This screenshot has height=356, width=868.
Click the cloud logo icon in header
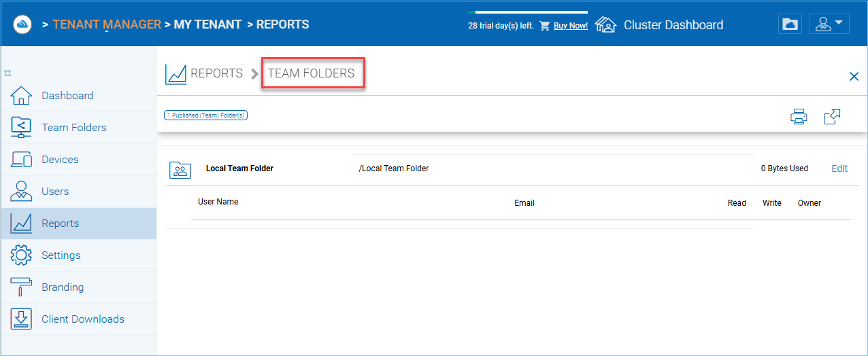pos(24,24)
